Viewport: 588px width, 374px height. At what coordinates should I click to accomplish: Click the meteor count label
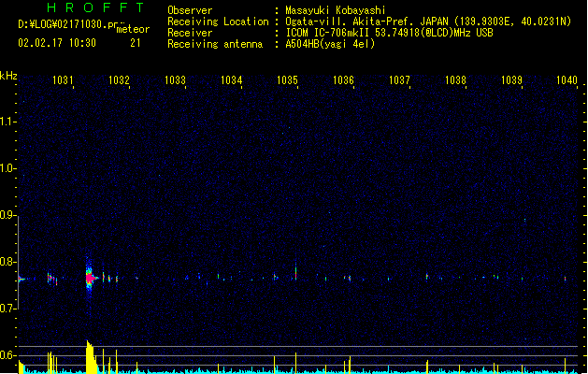(133, 29)
